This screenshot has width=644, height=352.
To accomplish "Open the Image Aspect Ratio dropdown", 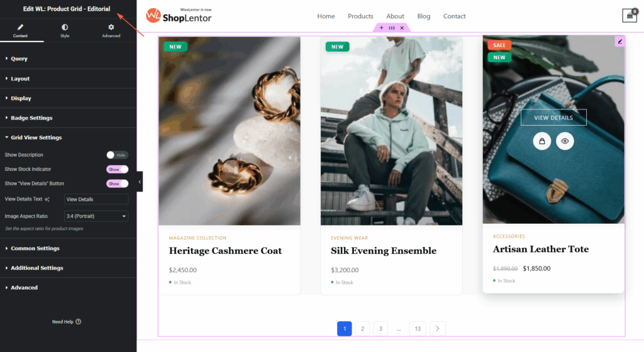I will pos(96,216).
